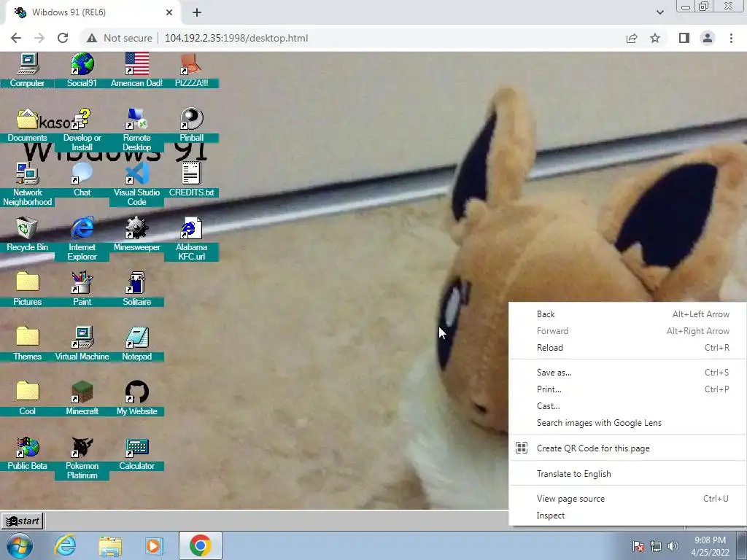Click the Wibdows 91 start button
The height and width of the screenshot is (560, 747).
[x=23, y=521]
